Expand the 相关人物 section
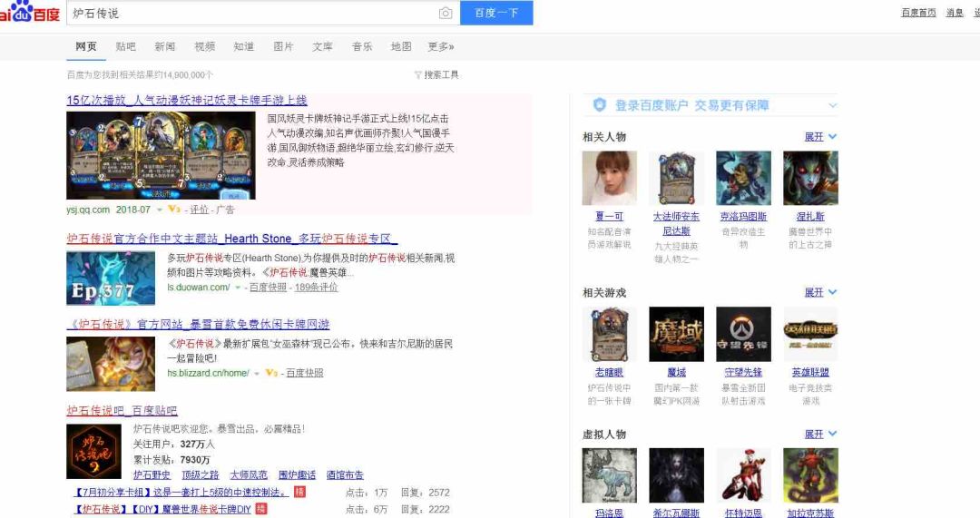This screenshot has height=518, width=980. (x=820, y=137)
